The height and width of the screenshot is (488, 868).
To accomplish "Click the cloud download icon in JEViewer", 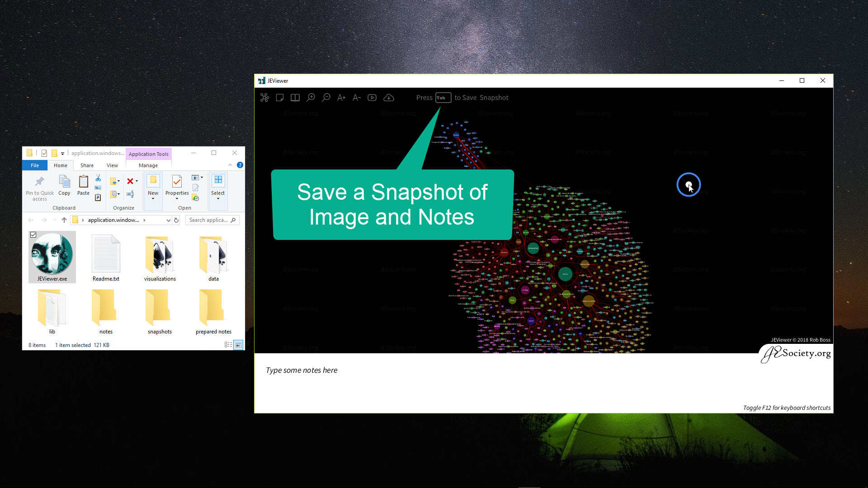I will pyautogui.click(x=389, y=98).
